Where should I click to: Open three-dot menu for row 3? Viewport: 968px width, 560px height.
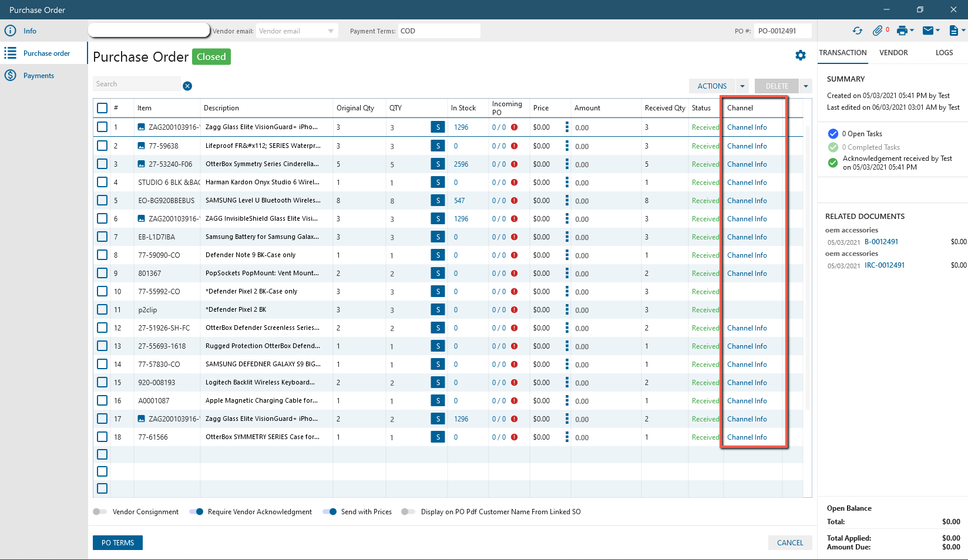(567, 164)
